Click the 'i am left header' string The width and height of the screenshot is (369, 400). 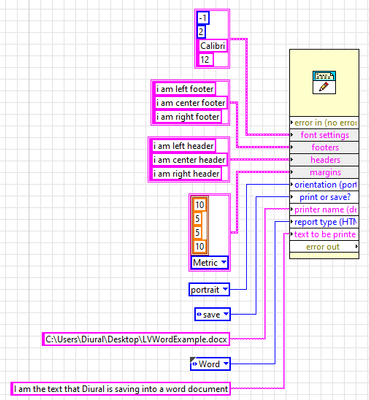pyautogui.click(x=183, y=146)
